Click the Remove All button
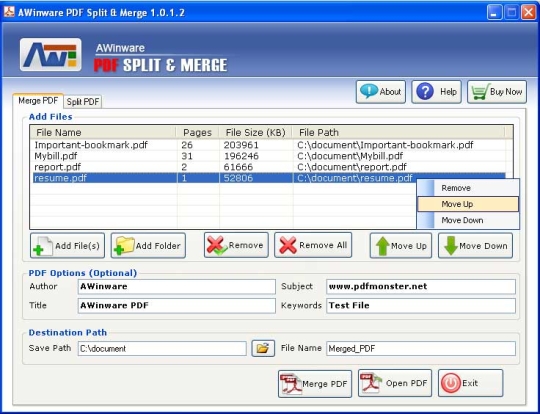The width and height of the screenshot is (540, 414). click(x=313, y=245)
